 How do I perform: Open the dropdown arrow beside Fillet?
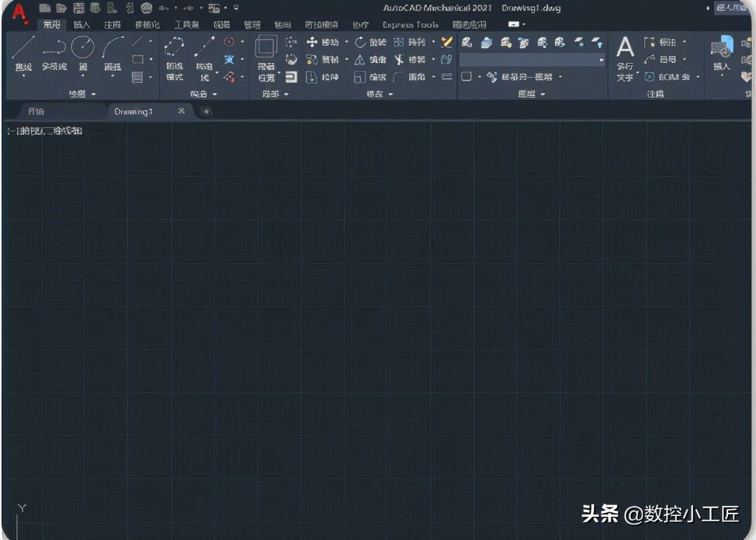pyautogui.click(x=433, y=77)
